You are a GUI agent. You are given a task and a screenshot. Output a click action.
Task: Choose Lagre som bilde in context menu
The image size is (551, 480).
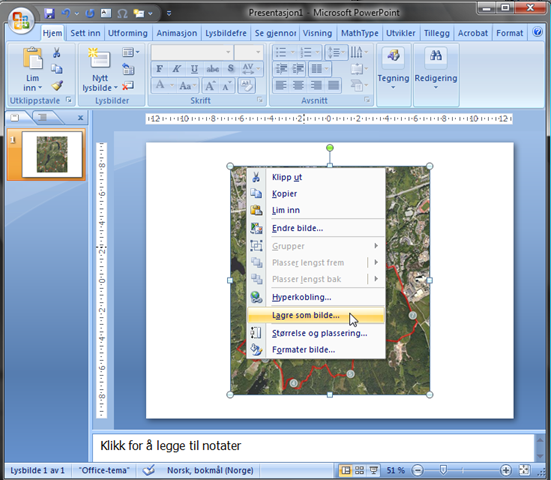click(x=316, y=315)
